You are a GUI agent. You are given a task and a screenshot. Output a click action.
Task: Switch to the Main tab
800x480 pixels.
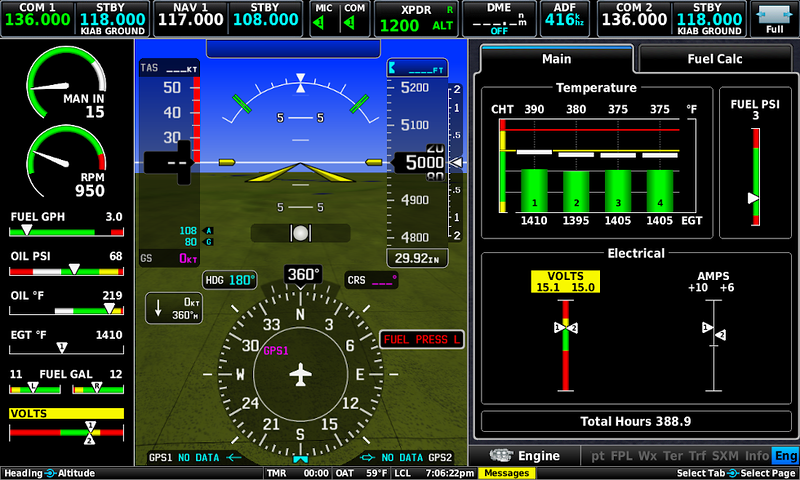click(x=556, y=59)
